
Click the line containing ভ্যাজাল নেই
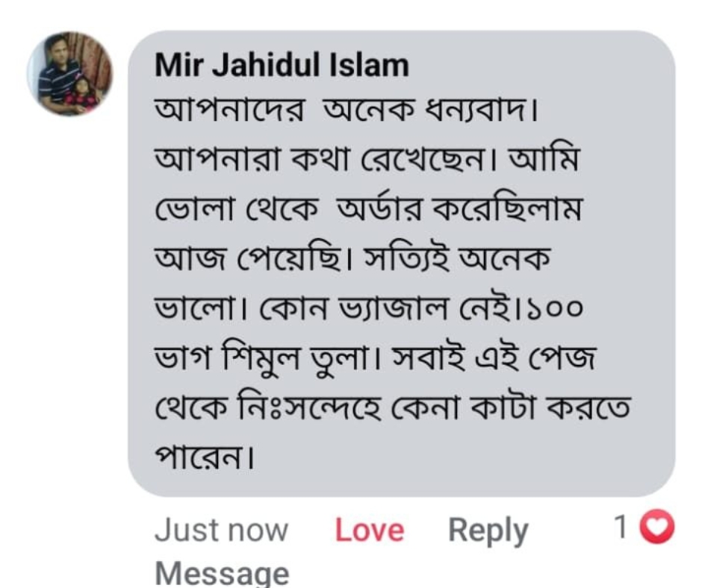(367, 307)
